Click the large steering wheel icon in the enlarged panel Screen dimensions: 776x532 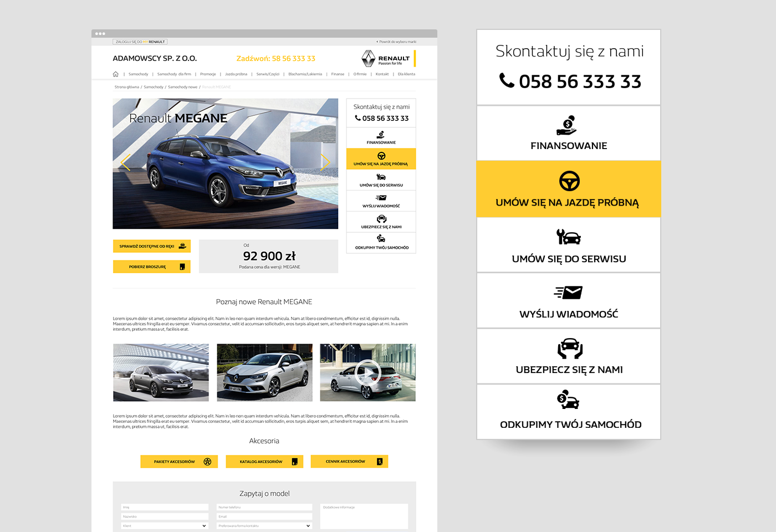tap(569, 181)
